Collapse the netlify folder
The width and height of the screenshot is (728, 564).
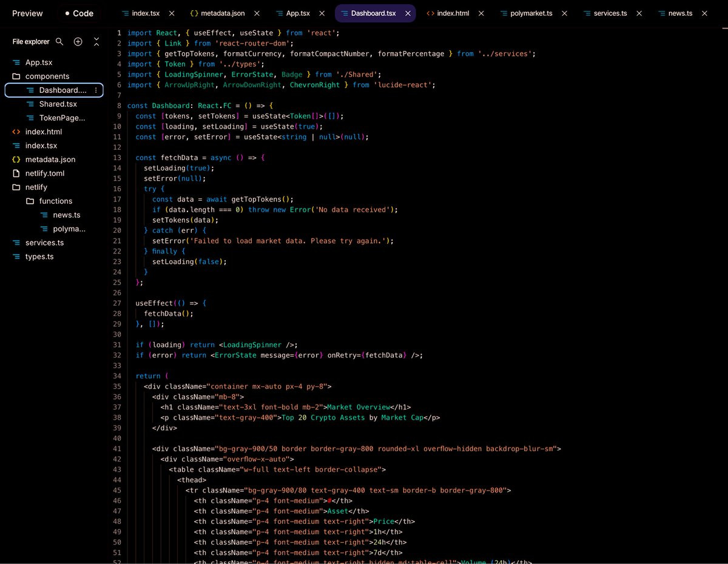[x=36, y=187]
